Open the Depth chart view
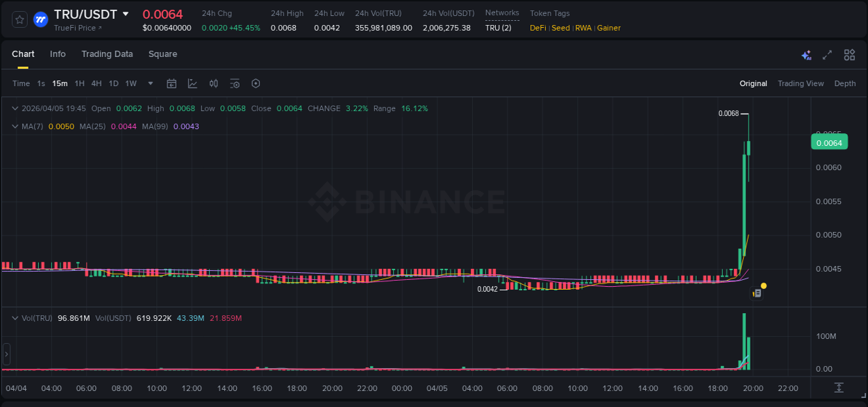Image resolution: width=868 pixels, height=407 pixels. [844, 83]
